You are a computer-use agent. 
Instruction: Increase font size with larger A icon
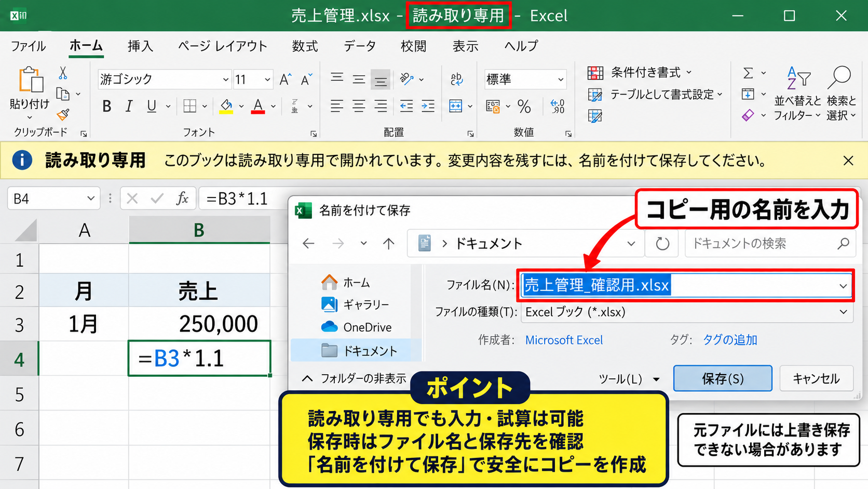point(285,79)
